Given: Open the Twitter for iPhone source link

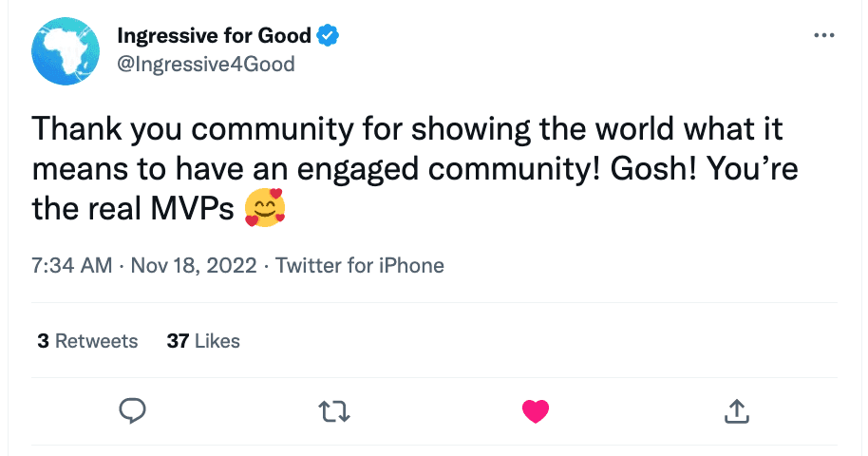Looking at the screenshot, I should (360, 266).
